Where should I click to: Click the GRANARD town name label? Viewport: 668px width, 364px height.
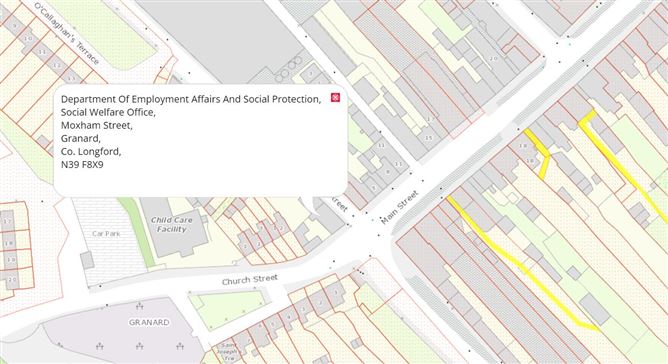coord(149,322)
